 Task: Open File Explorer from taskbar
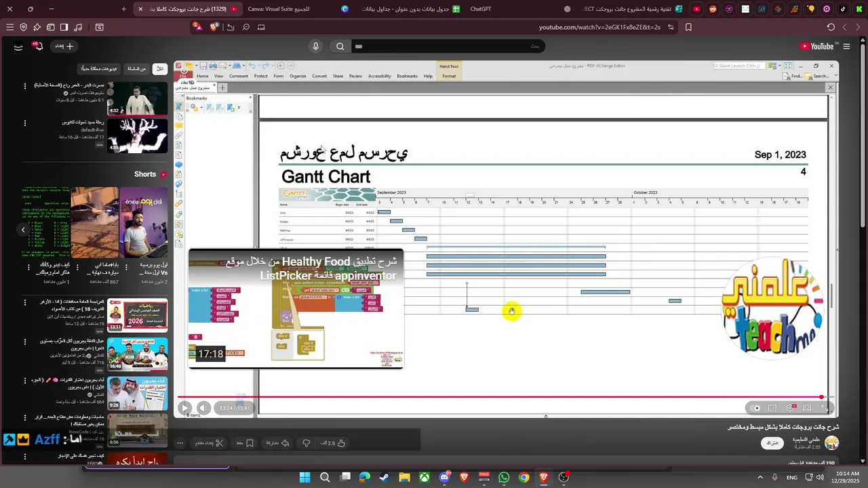404,477
